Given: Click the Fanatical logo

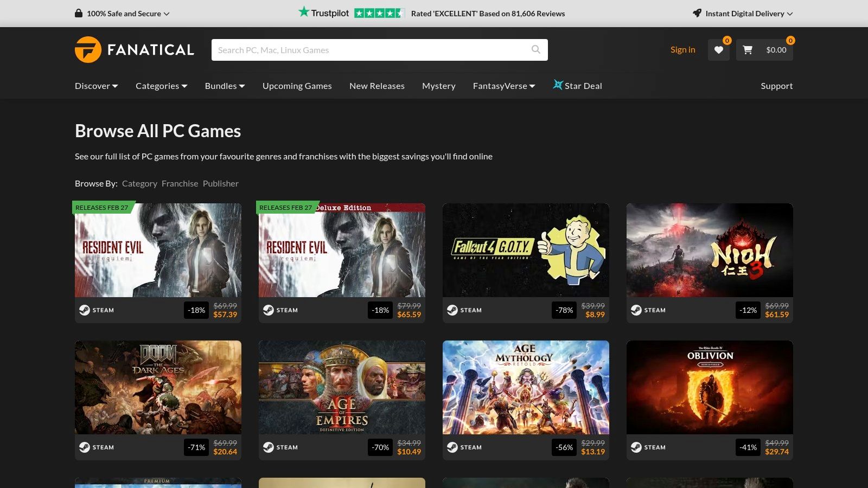Looking at the screenshot, I should pyautogui.click(x=134, y=49).
